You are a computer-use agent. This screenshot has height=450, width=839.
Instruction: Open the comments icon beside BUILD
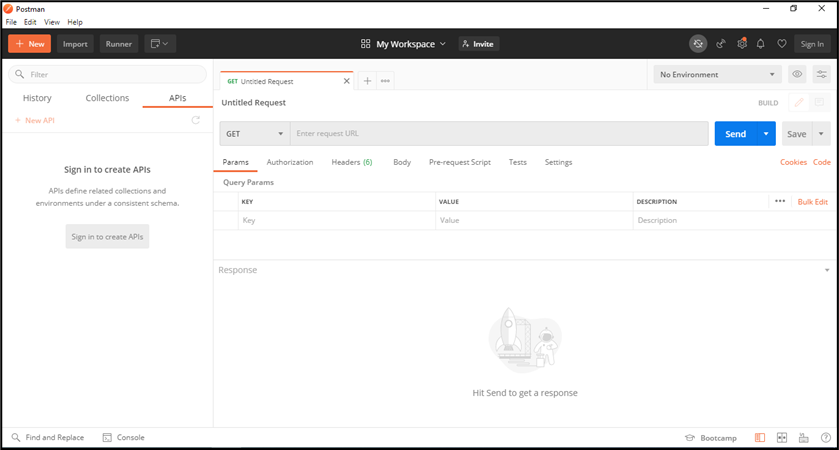(x=819, y=103)
